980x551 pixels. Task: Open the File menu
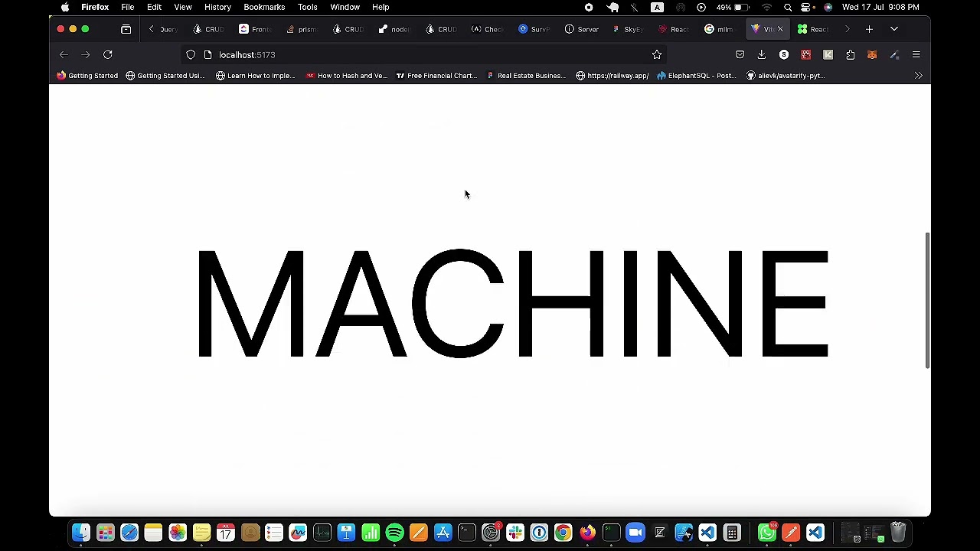(128, 7)
